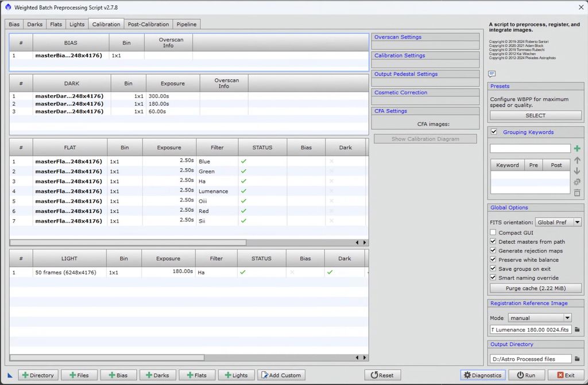
Task: Open the Pipeline tab
Action: pyautogui.click(x=187, y=24)
